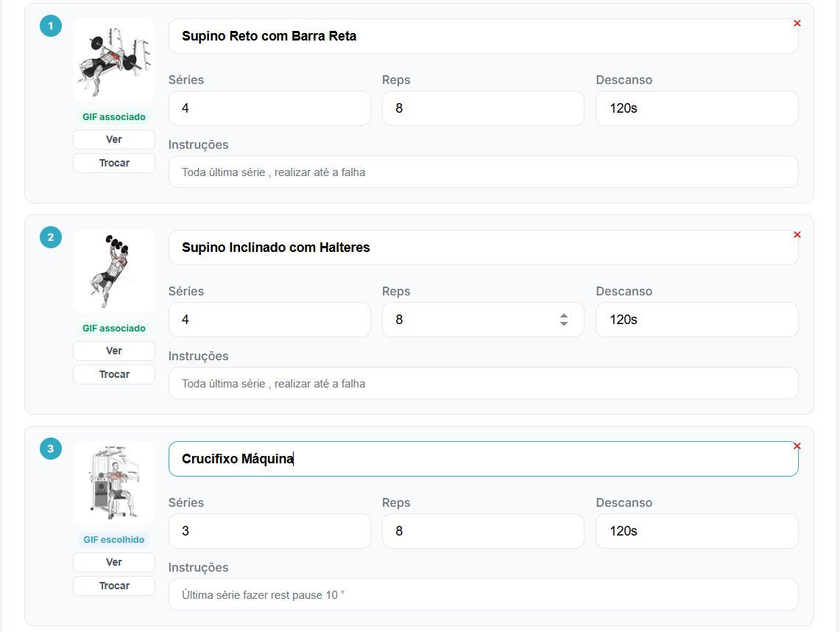Viewport: 840px width, 632px height.
Task: Click the GIF escolhido label
Action: [114, 539]
